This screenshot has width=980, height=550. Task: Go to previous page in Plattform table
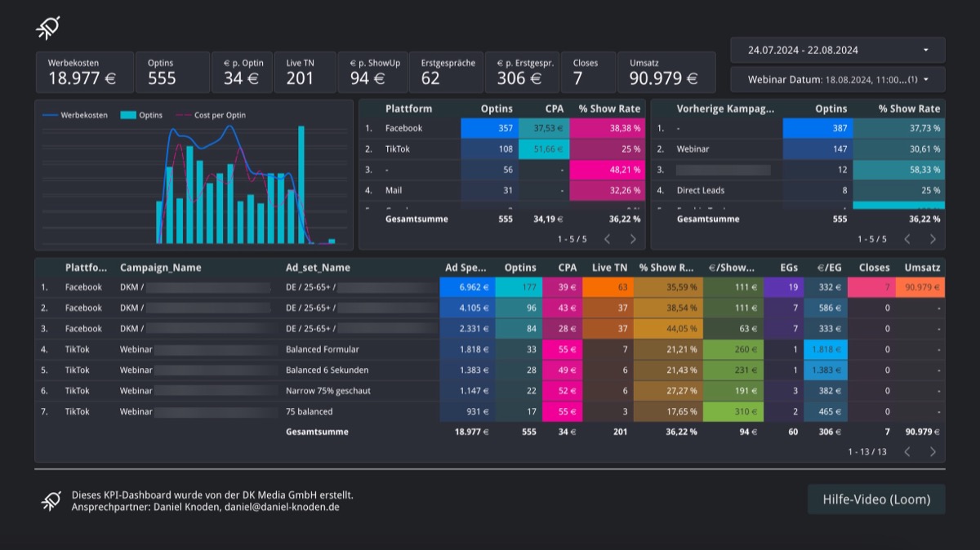coord(607,239)
